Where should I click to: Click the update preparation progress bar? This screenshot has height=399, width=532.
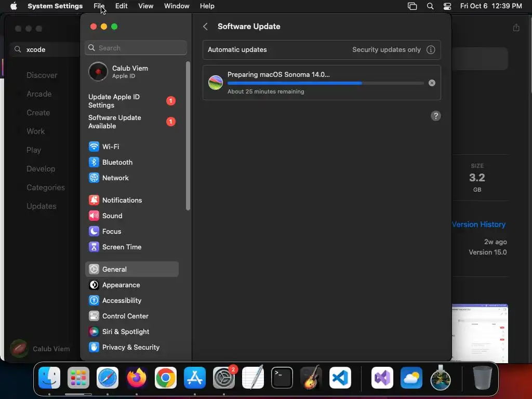pos(325,83)
